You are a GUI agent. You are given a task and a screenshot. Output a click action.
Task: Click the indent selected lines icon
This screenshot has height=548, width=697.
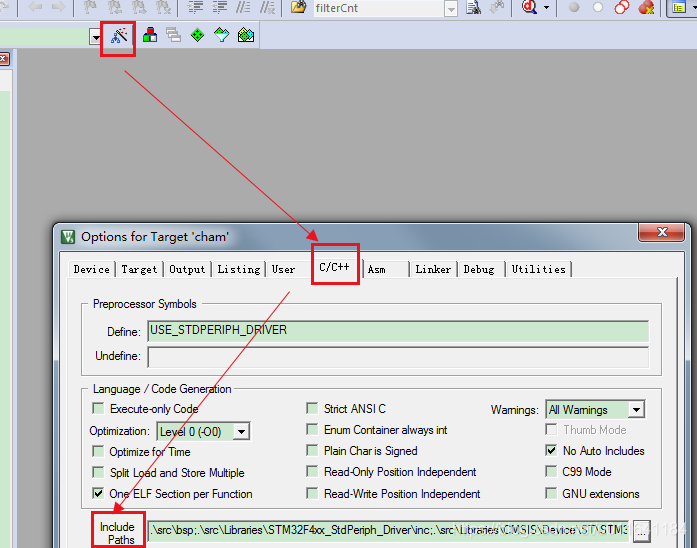click(x=196, y=7)
